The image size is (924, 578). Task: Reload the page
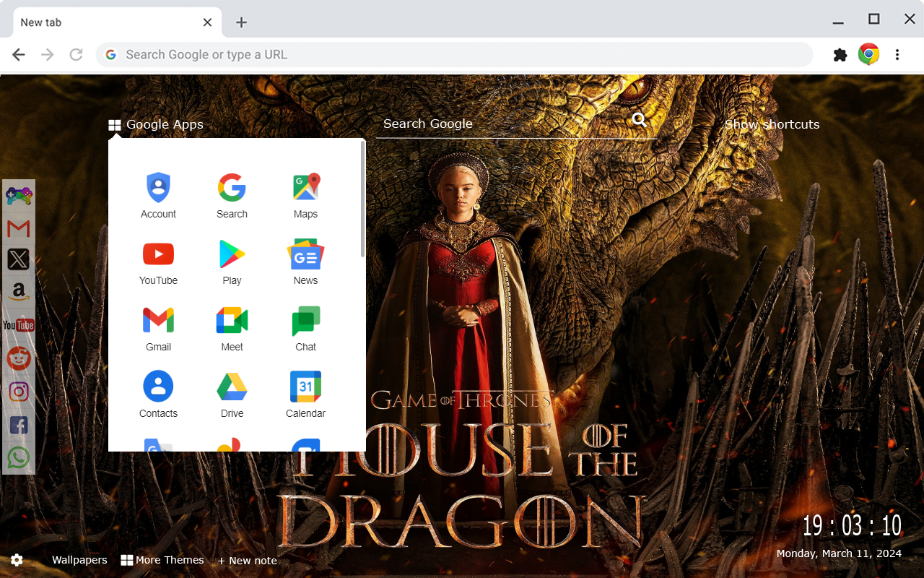click(76, 55)
